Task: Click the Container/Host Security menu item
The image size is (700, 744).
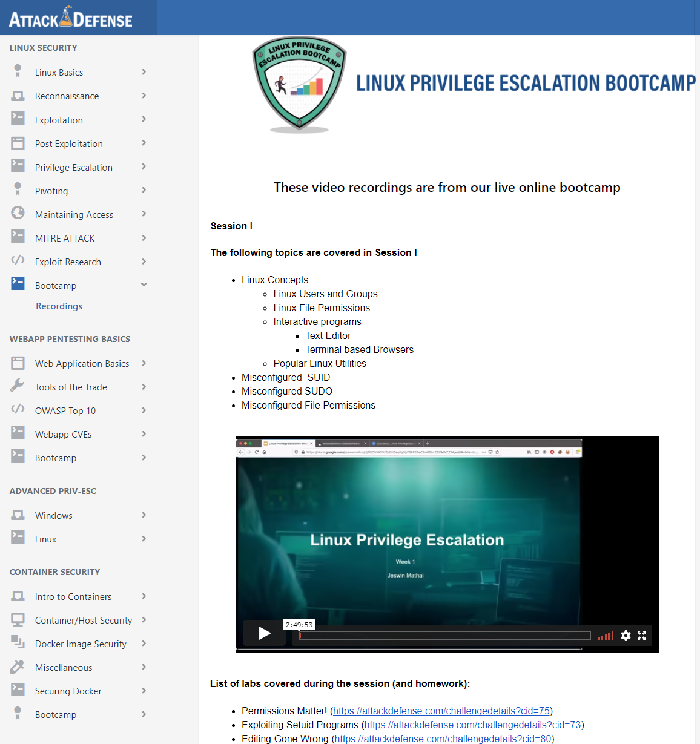Action: [x=84, y=621]
